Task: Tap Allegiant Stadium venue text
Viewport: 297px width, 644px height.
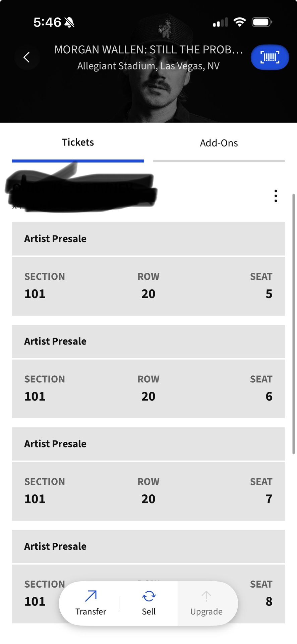Action: click(x=148, y=66)
